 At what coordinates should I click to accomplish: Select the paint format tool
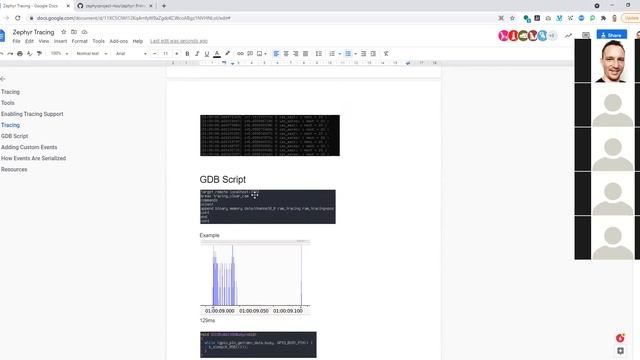point(39,53)
